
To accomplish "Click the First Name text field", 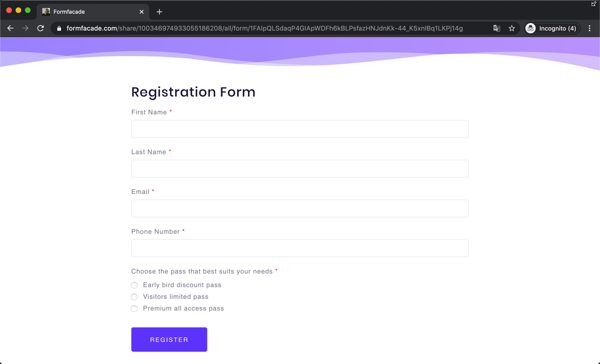I will point(300,129).
